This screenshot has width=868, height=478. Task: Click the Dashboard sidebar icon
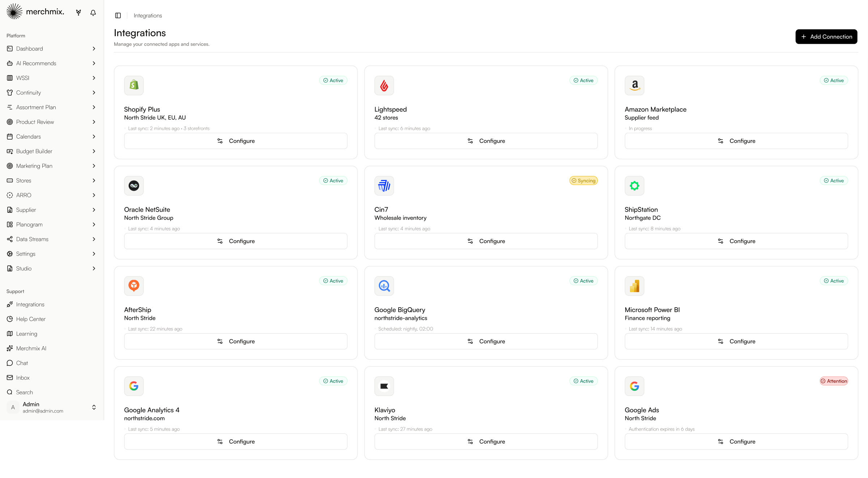[10, 48]
